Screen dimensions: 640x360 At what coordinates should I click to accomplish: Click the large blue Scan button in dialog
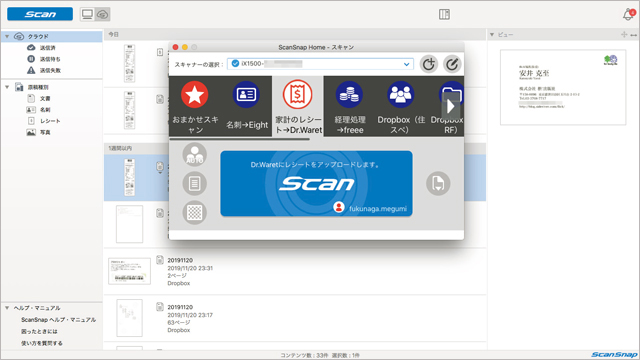pos(316,183)
